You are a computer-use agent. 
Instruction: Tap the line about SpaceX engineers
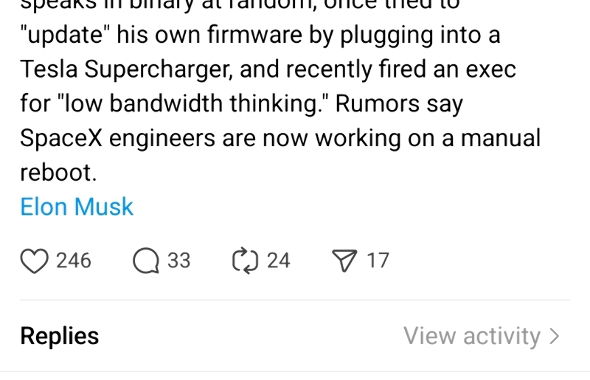pos(280,138)
